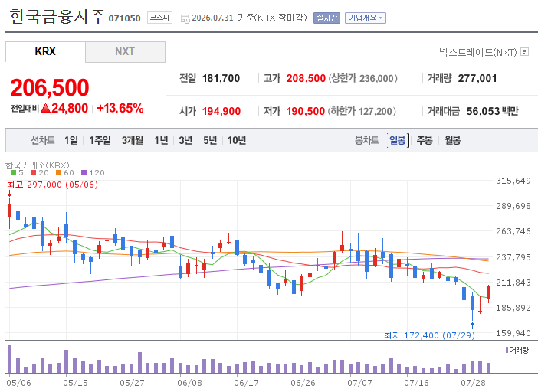Screen dimensions: 538x392
Task: Click the last red candlestick on the chart
Action: (x=489, y=292)
